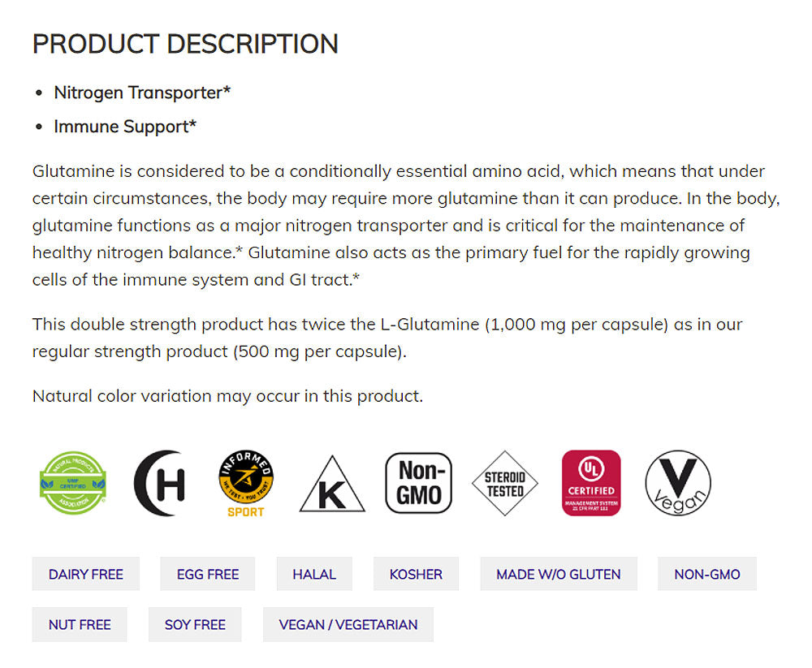The width and height of the screenshot is (812, 668).
Task: Select the KOSHER tag
Action: pyautogui.click(x=416, y=574)
